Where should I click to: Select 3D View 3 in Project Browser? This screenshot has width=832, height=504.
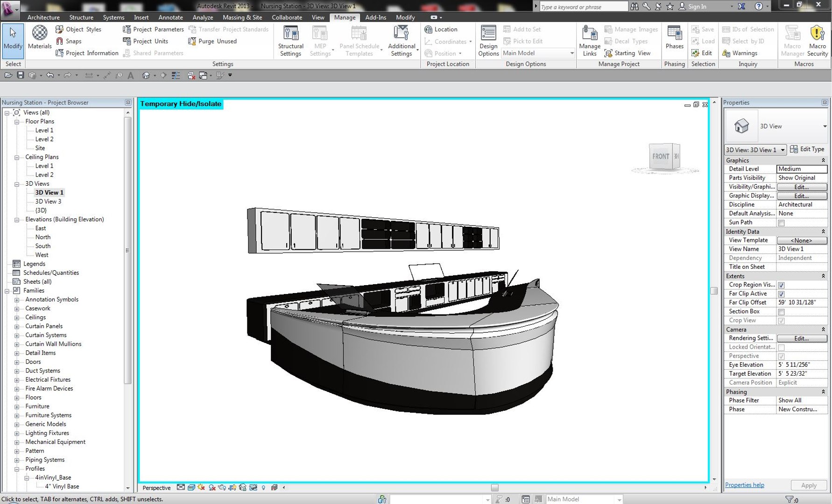(48, 202)
